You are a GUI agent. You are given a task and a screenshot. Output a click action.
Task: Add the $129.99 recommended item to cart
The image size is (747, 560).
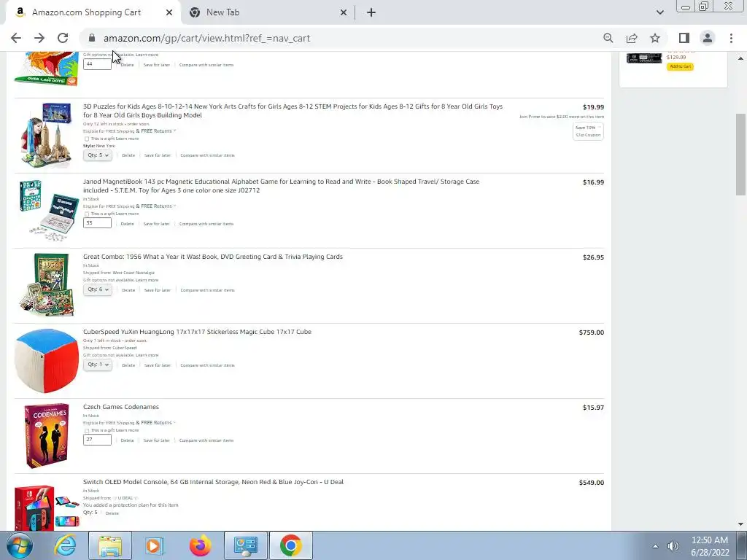click(x=681, y=66)
